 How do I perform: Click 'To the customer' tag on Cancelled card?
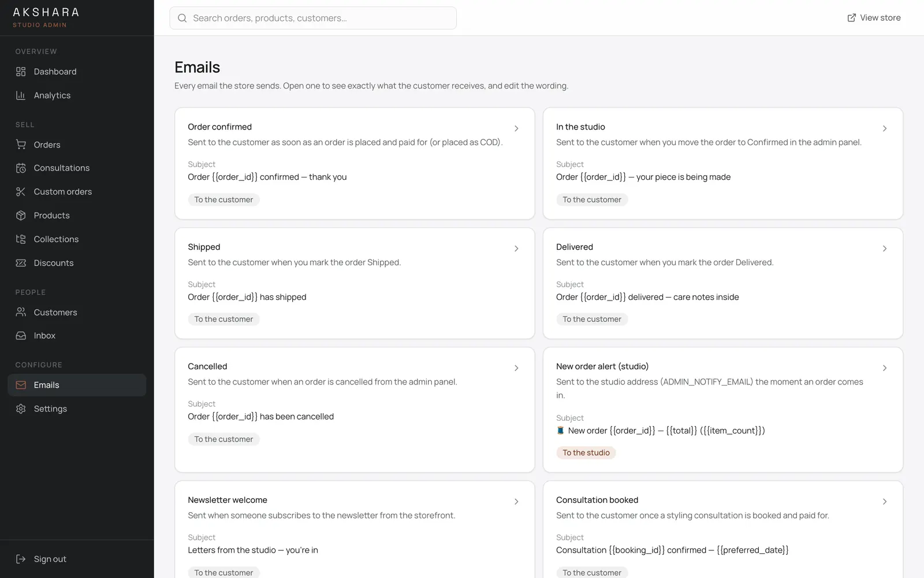pyautogui.click(x=223, y=439)
